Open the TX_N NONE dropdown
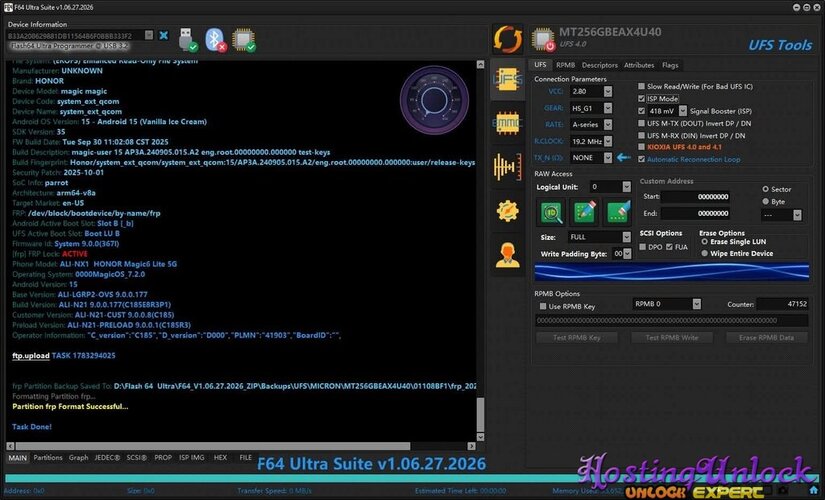The image size is (825, 500). click(608, 157)
